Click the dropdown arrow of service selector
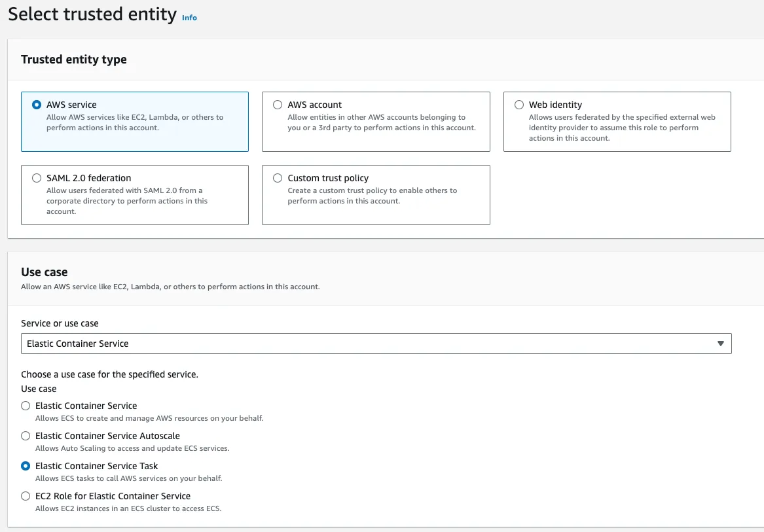Screen dimensions: 764x532 721,344
